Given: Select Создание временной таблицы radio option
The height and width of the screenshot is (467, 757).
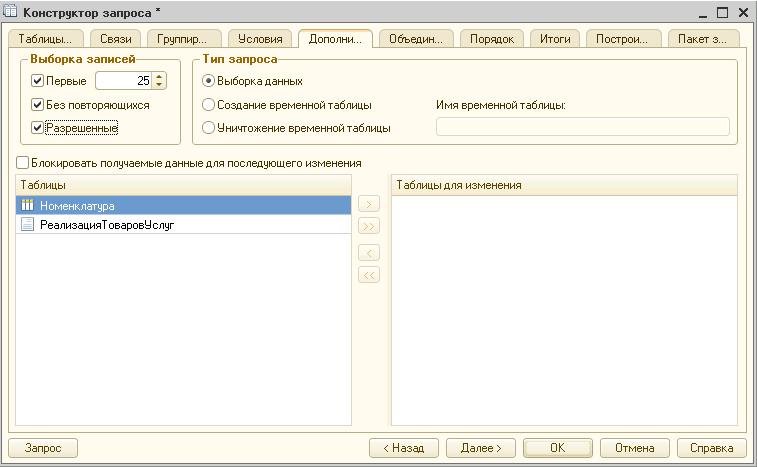Looking at the screenshot, I should tap(208, 105).
